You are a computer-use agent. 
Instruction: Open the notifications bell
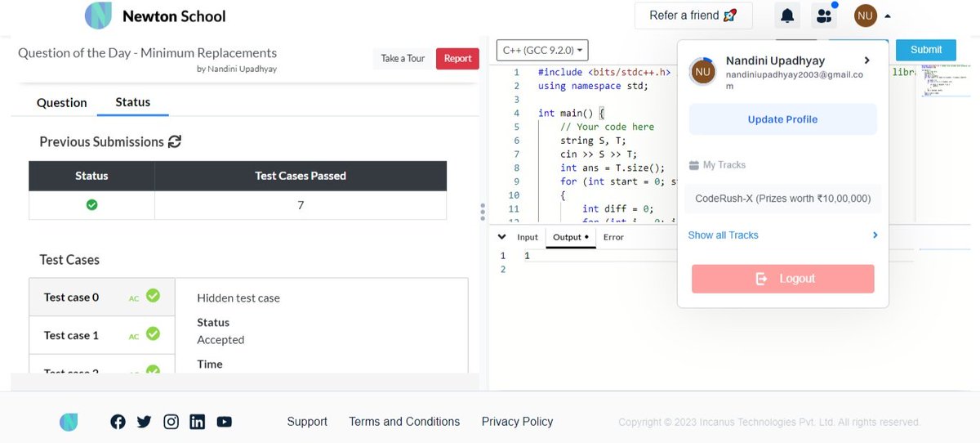coord(787,16)
